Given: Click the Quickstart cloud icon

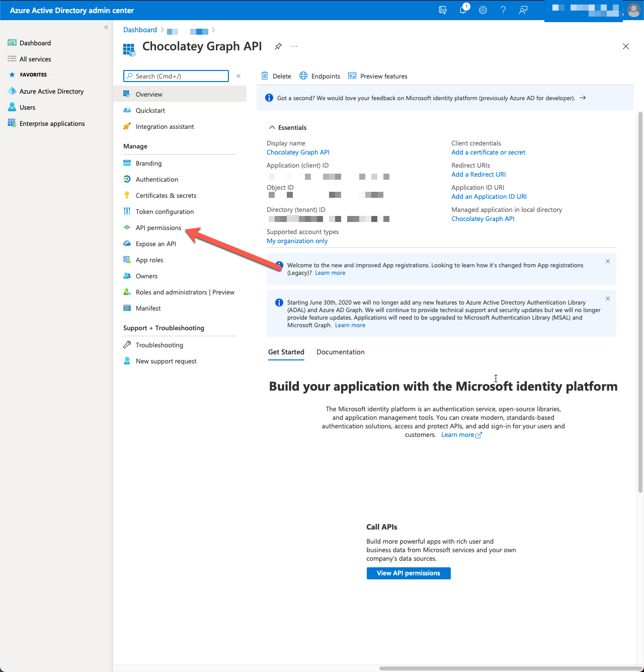Looking at the screenshot, I should (x=127, y=110).
